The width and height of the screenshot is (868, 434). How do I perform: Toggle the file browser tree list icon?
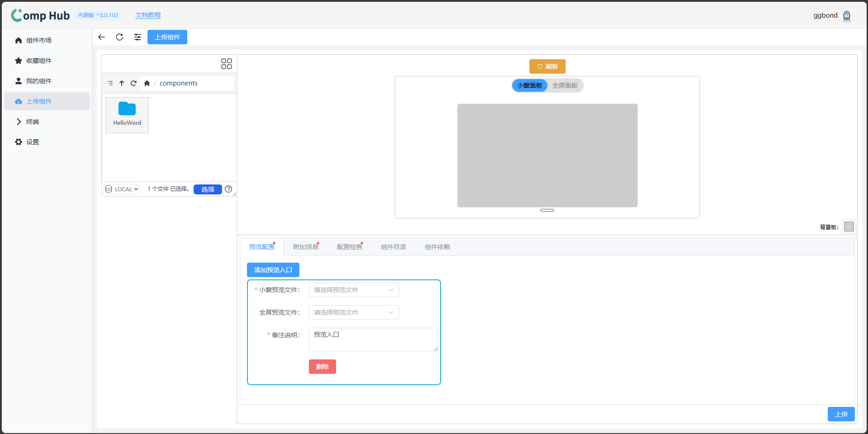point(110,83)
